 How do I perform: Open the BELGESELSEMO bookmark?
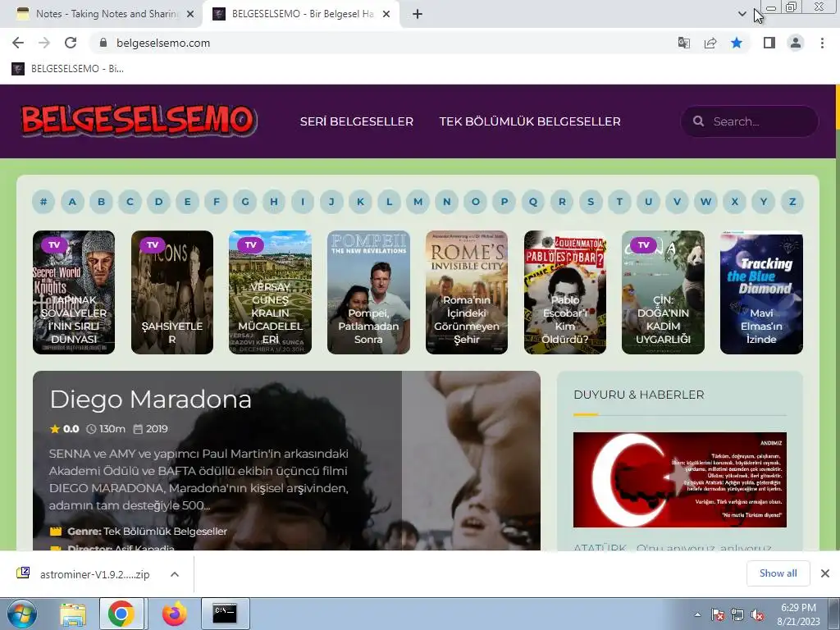(x=68, y=69)
